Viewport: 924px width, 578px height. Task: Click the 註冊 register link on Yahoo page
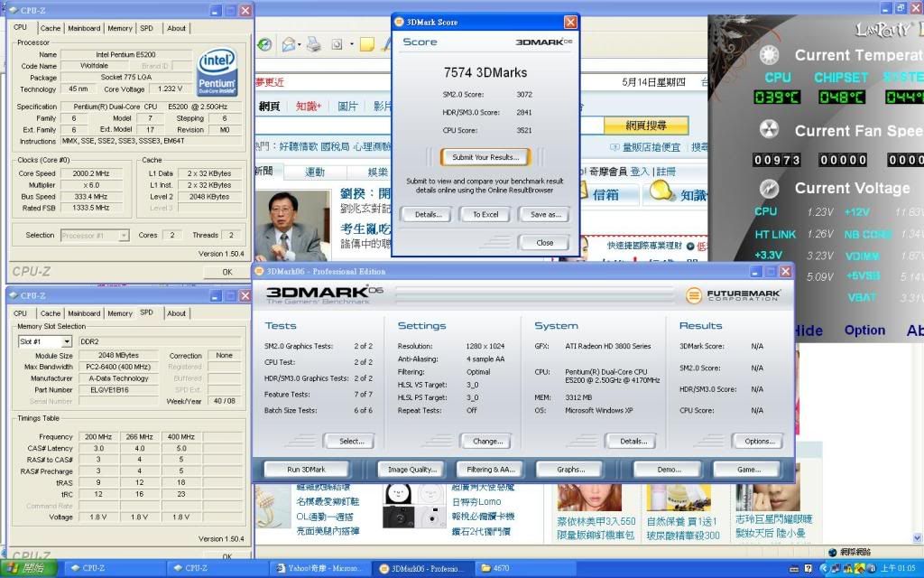coord(666,172)
